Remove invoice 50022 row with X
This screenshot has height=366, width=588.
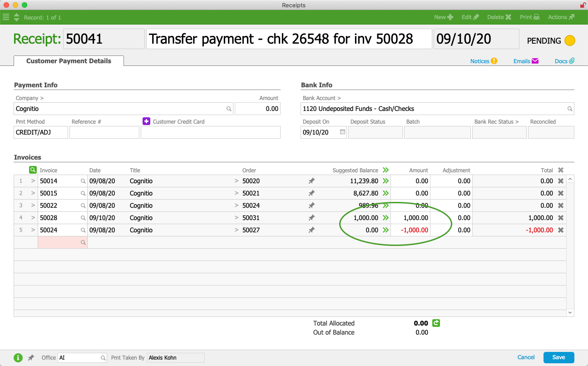point(561,206)
